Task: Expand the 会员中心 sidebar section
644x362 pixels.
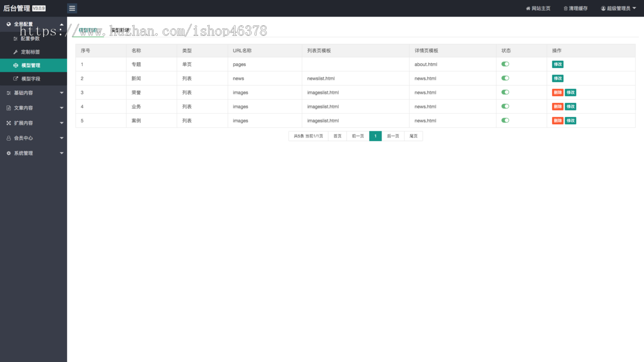Action: tap(33, 138)
